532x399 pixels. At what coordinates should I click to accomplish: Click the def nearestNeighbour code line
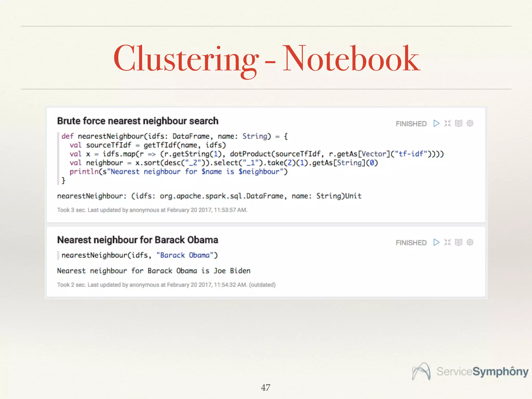174,136
